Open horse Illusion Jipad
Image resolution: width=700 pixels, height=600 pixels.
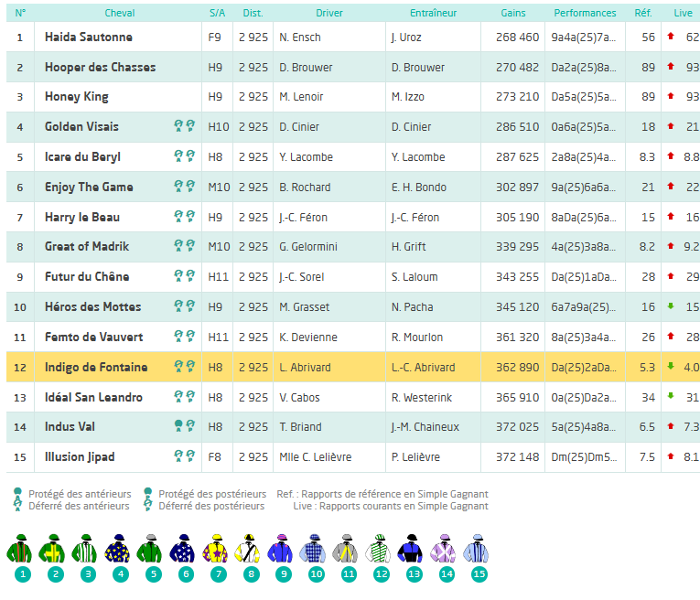[x=81, y=457]
